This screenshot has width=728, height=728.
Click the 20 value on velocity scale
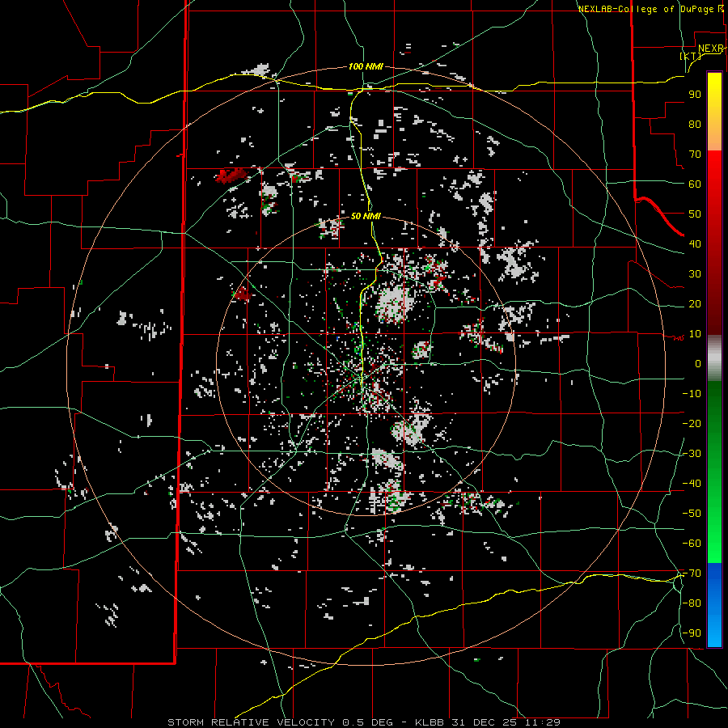coord(695,304)
